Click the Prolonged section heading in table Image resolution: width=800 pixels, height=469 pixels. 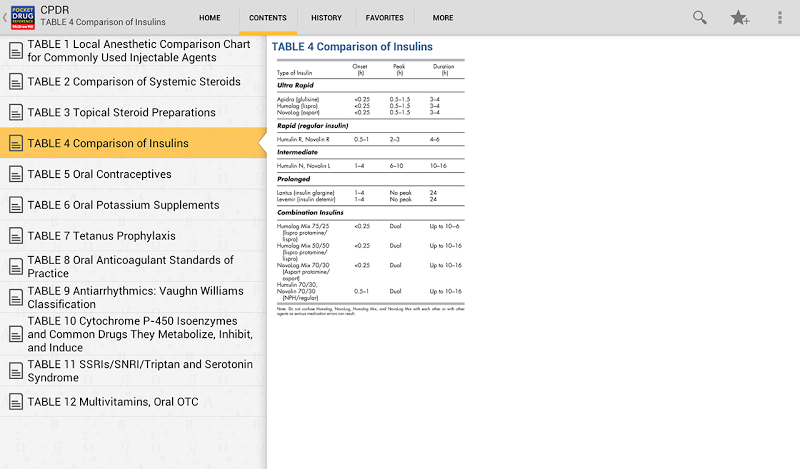[293, 179]
